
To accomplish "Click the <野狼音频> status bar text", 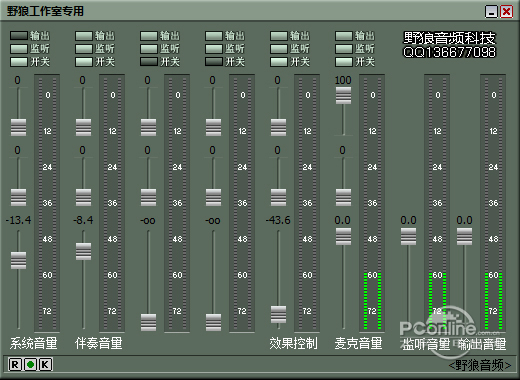I will (x=480, y=365).
